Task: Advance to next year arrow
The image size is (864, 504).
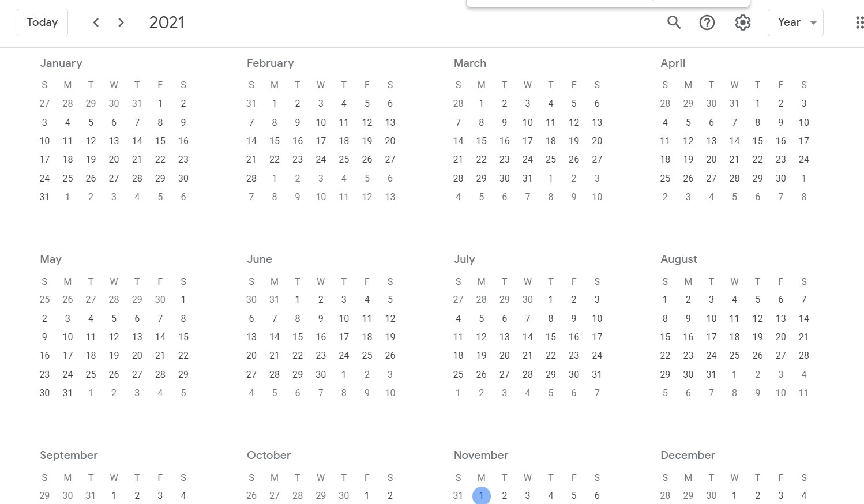Action: tap(121, 22)
